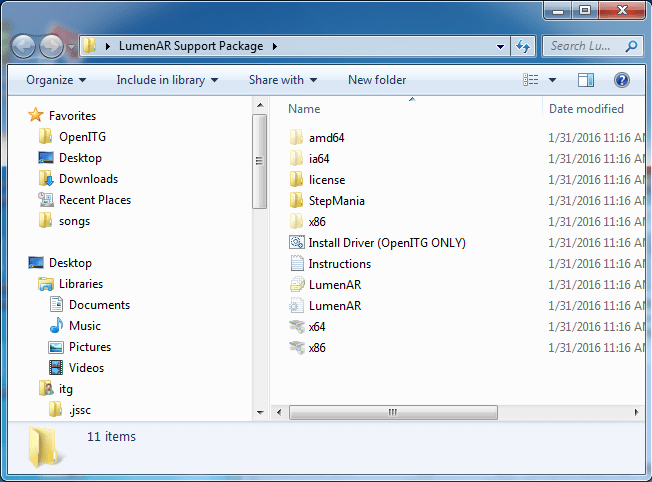
Task: Click the 11 items status text
Action: [111, 436]
